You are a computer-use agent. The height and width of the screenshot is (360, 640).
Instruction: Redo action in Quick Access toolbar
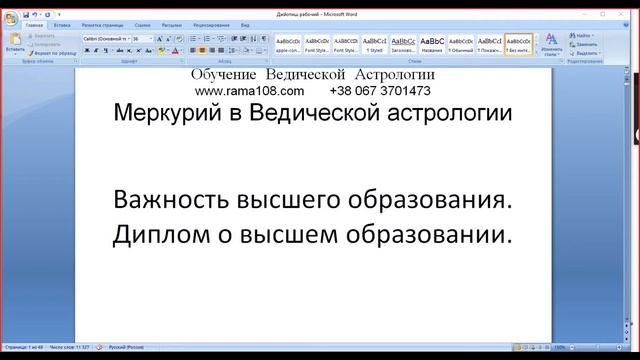click(47, 15)
